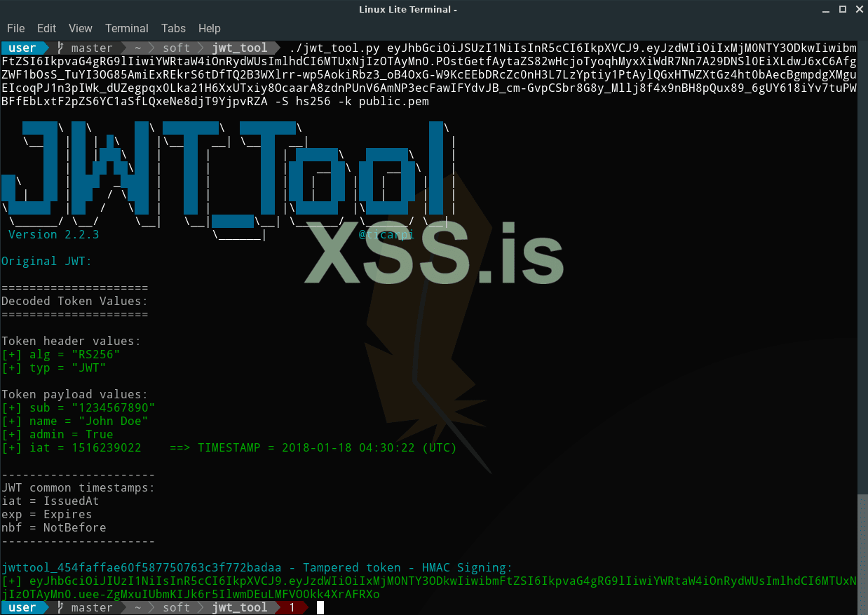Click the typ = "JWT" line
This screenshot has width=868, height=615.
coord(53,367)
